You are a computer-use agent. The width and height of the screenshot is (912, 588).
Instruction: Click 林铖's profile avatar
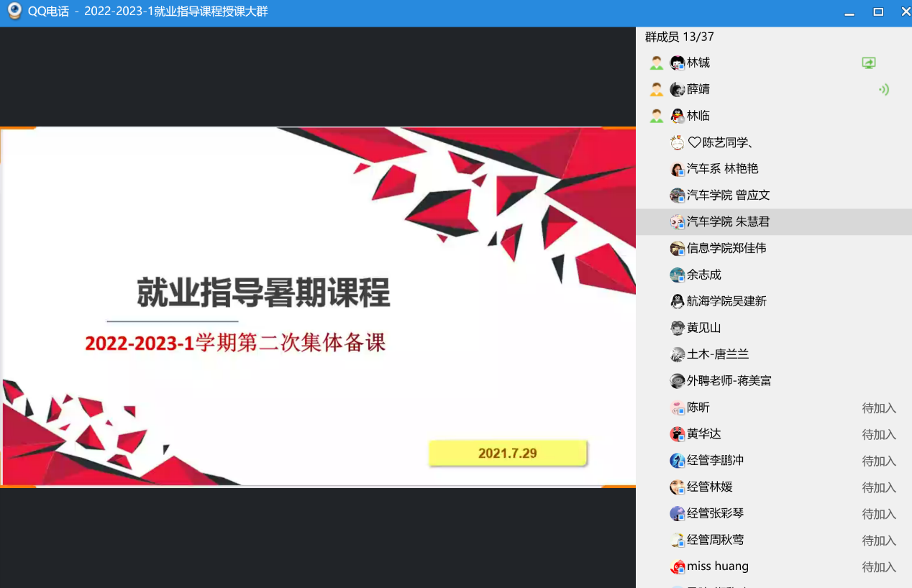click(x=677, y=63)
